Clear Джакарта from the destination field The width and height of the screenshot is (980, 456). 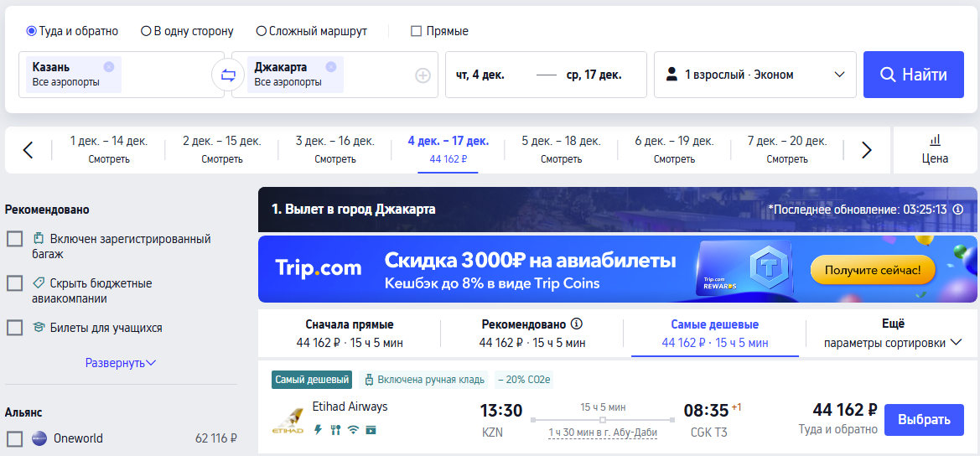coord(331,67)
